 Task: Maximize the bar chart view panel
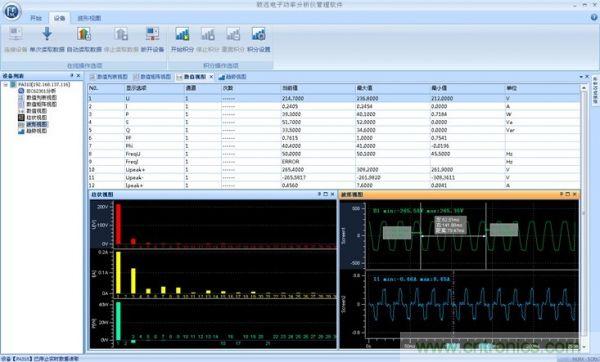coord(326,194)
